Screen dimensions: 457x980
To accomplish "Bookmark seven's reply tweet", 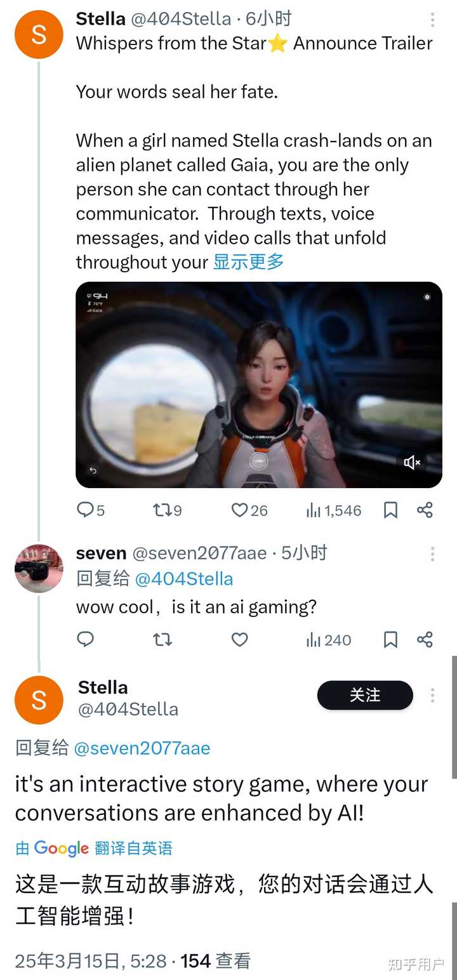I will click(390, 640).
